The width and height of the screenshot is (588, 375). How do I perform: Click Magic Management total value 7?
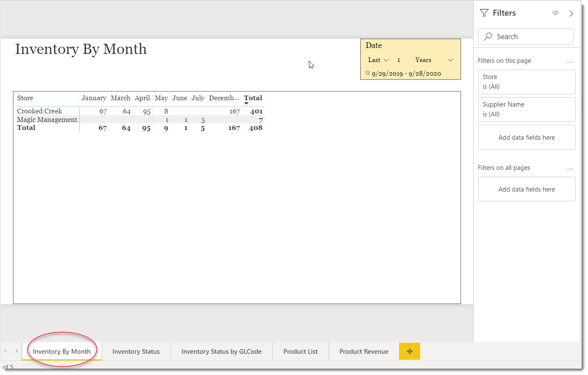point(261,120)
